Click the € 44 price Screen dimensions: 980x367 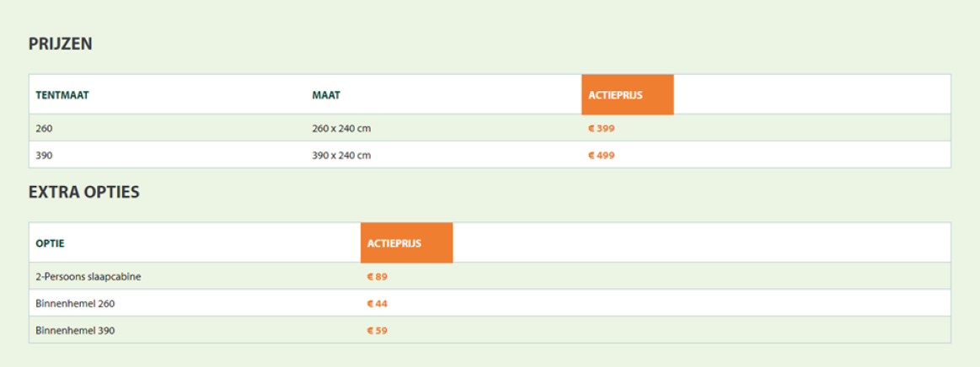pyautogui.click(x=378, y=304)
